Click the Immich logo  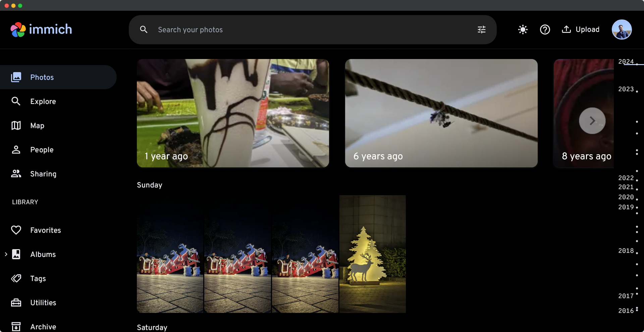[x=41, y=30]
